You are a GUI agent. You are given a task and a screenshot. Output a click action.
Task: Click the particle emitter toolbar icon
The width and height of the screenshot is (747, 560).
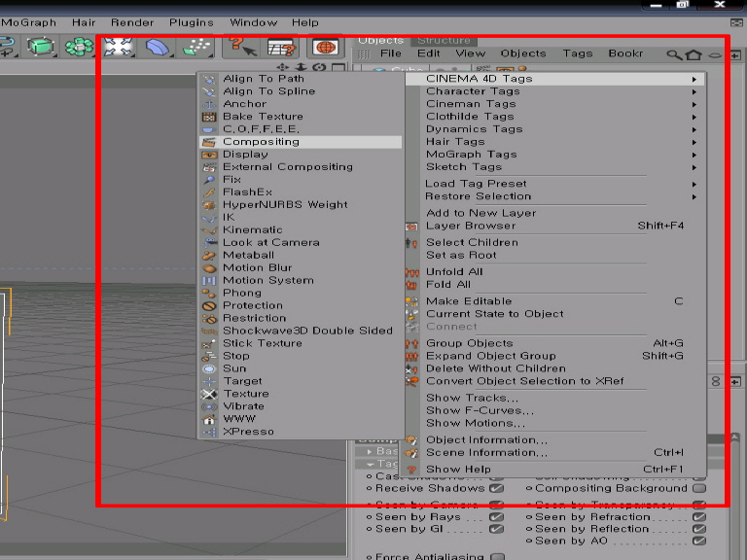197,47
